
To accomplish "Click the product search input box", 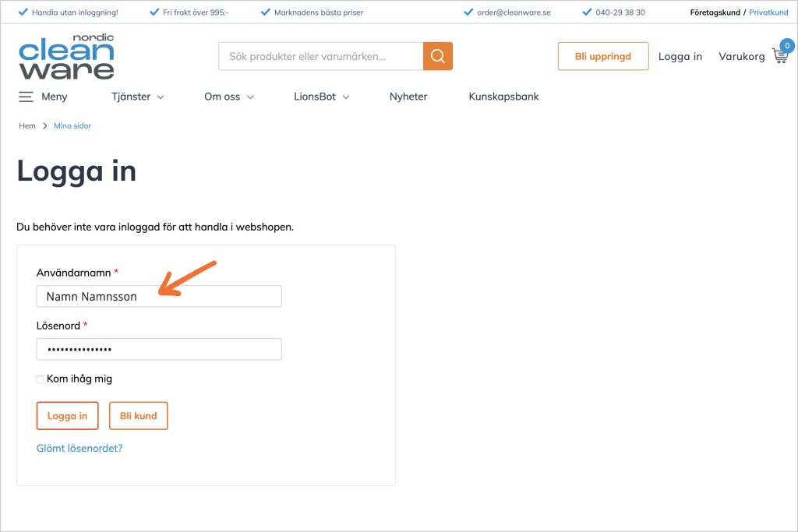I will pyautogui.click(x=320, y=56).
